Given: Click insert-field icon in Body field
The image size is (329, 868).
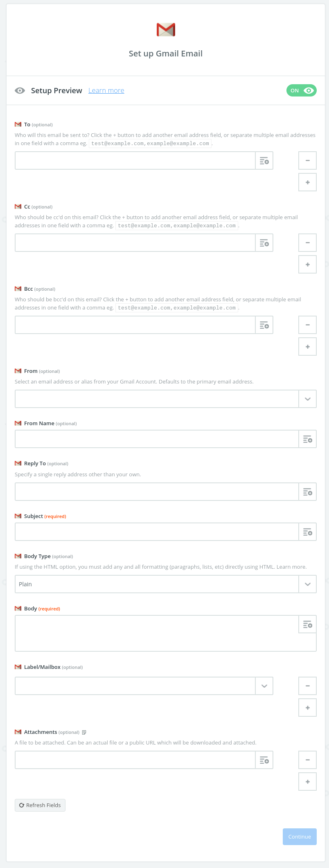Looking at the screenshot, I should pos(308,624).
